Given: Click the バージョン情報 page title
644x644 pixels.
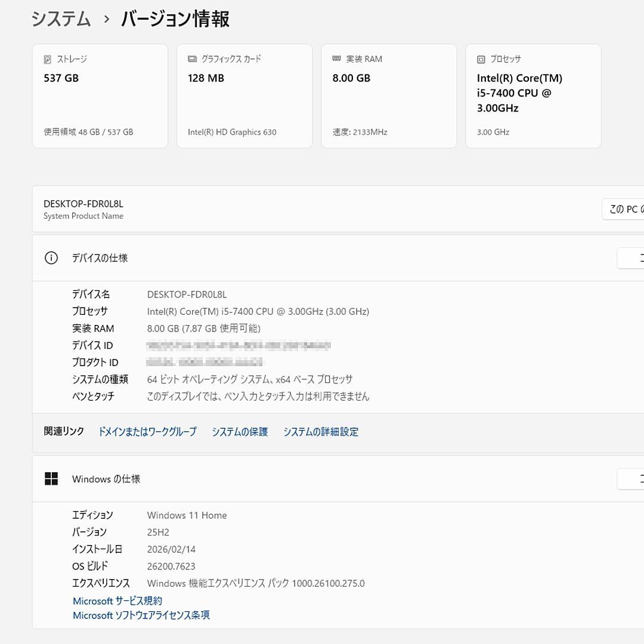Looking at the screenshot, I should pos(175,19).
